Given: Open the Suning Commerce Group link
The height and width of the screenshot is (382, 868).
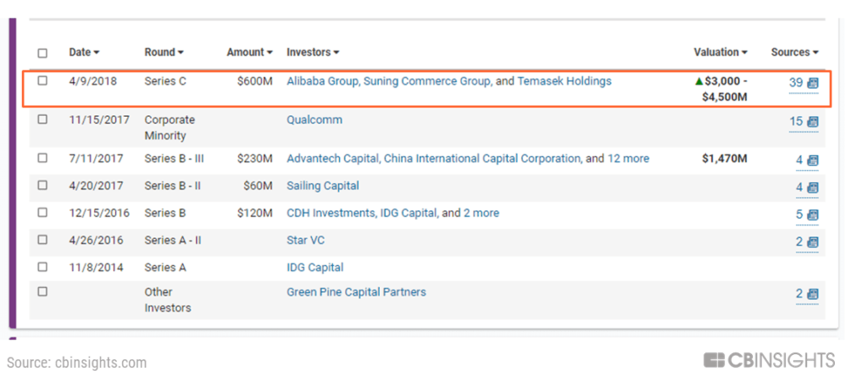Looking at the screenshot, I should point(427,81).
